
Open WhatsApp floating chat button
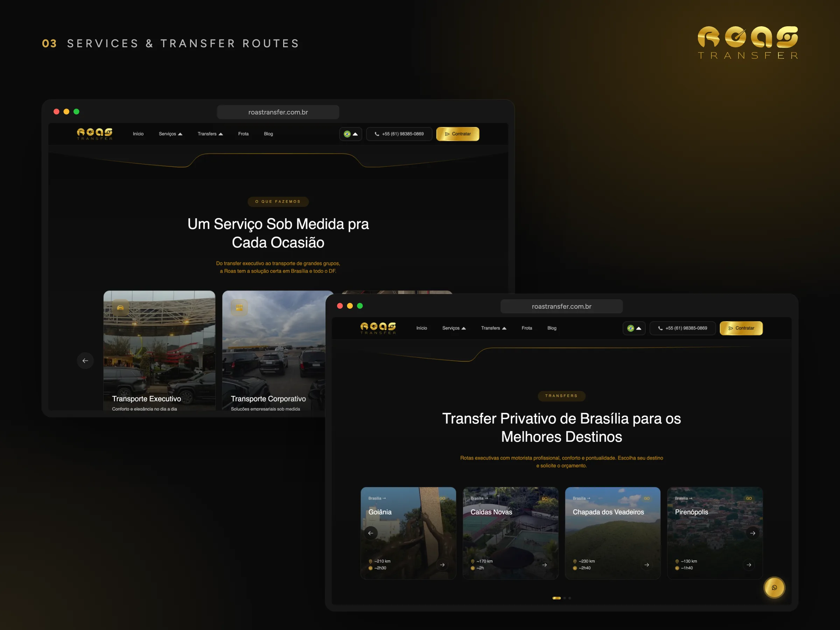(774, 587)
